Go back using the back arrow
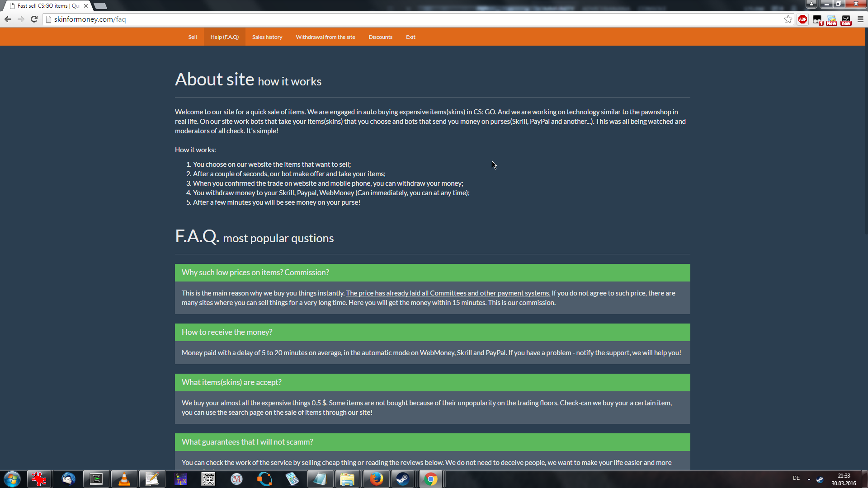 tap(8, 19)
